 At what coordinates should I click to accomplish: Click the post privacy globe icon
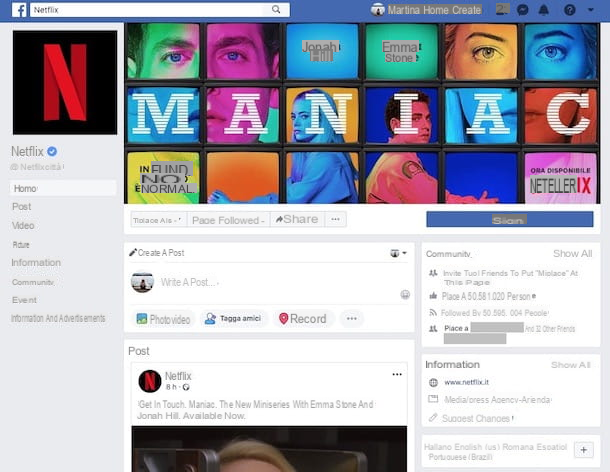pos(186,387)
